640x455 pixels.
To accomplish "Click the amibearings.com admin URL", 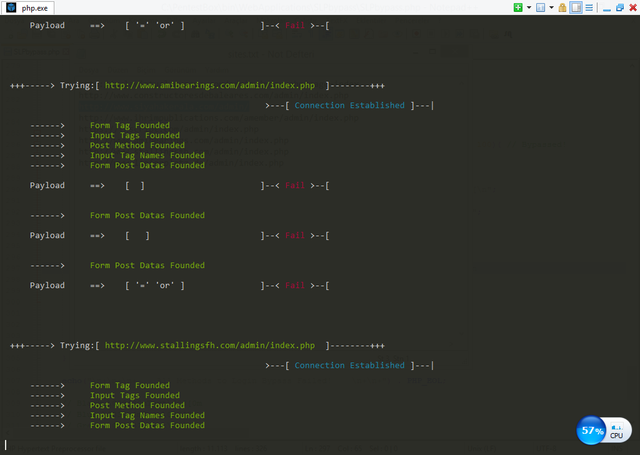I will coord(210,86).
